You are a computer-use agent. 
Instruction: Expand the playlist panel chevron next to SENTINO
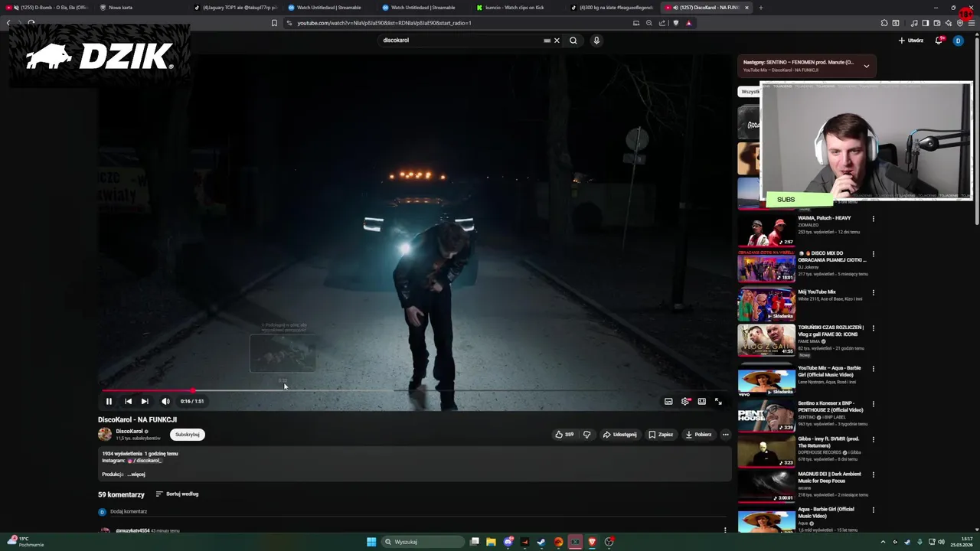tap(866, 66)
